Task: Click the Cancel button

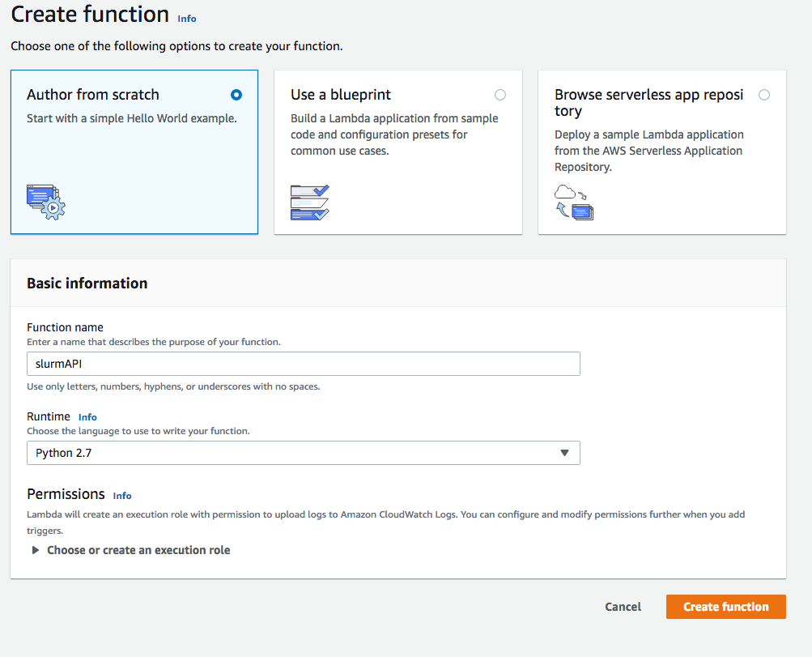Action: tap(622, 606)
